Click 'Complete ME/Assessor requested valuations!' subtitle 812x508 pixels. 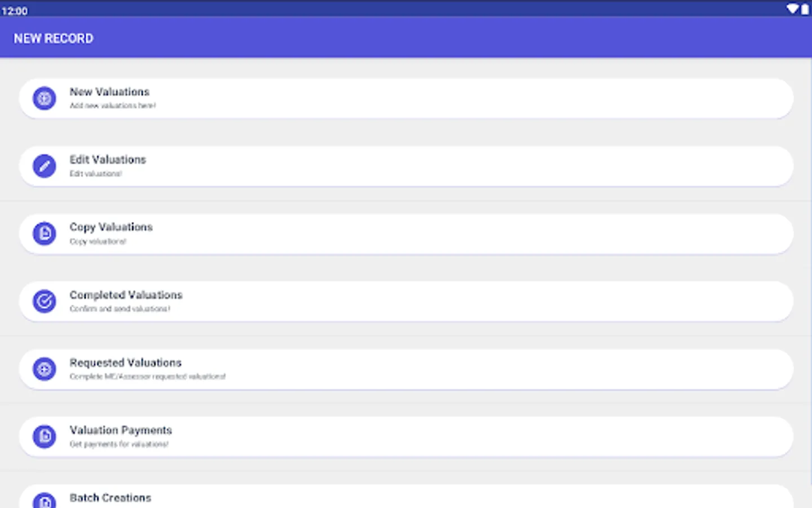click(x=148, y=376)
